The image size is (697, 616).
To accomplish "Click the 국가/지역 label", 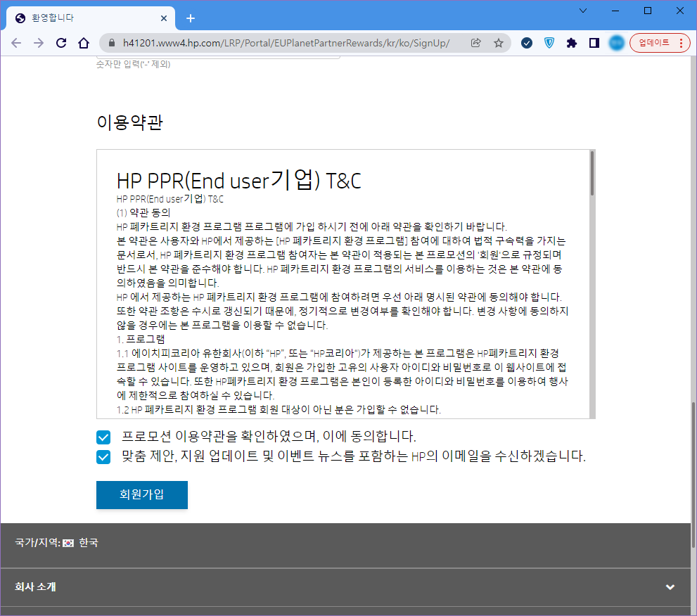I will point(38,543).
